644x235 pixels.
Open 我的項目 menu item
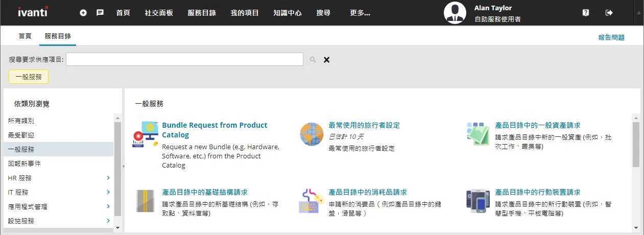tap(245, 13)
